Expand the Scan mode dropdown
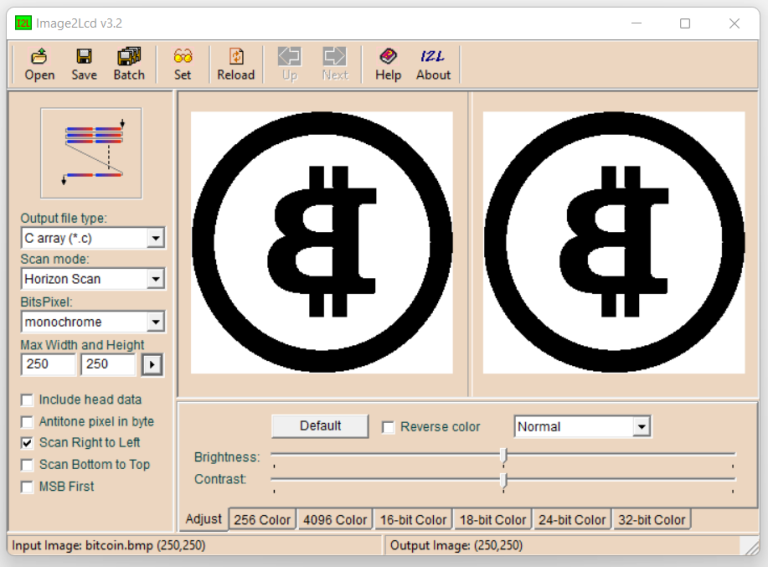Viewport: 768px width, 567px height. pos(156,279)
